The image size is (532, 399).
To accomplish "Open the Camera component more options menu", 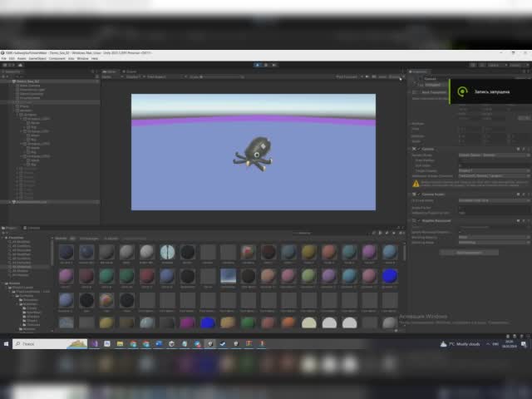I will (x=529, y=149).
